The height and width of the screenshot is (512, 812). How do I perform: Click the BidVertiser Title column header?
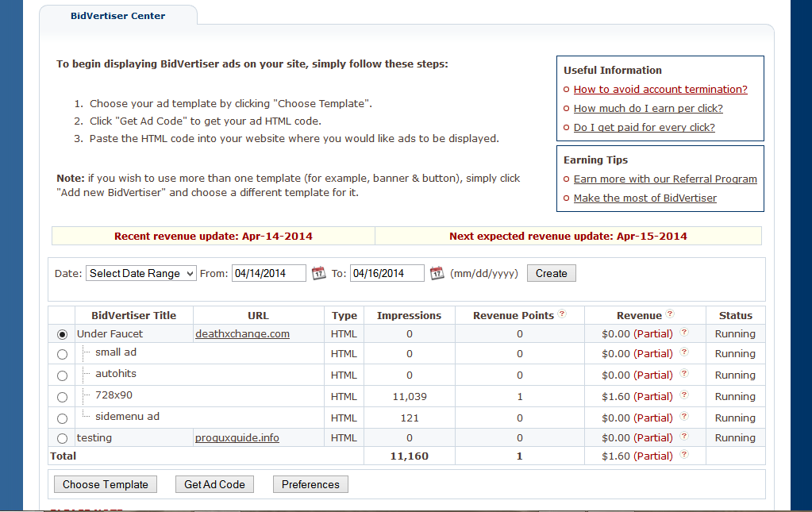coord(134,315)
